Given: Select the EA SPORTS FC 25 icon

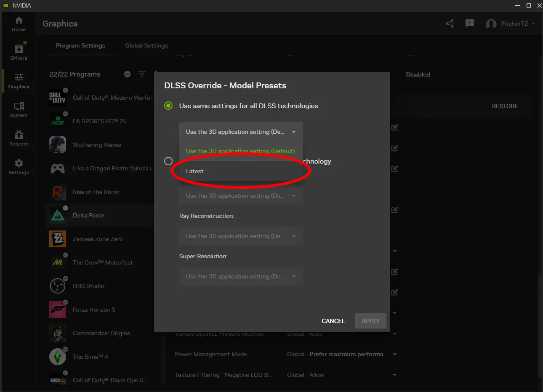Looking at the screenshot, I should point(58,121).
